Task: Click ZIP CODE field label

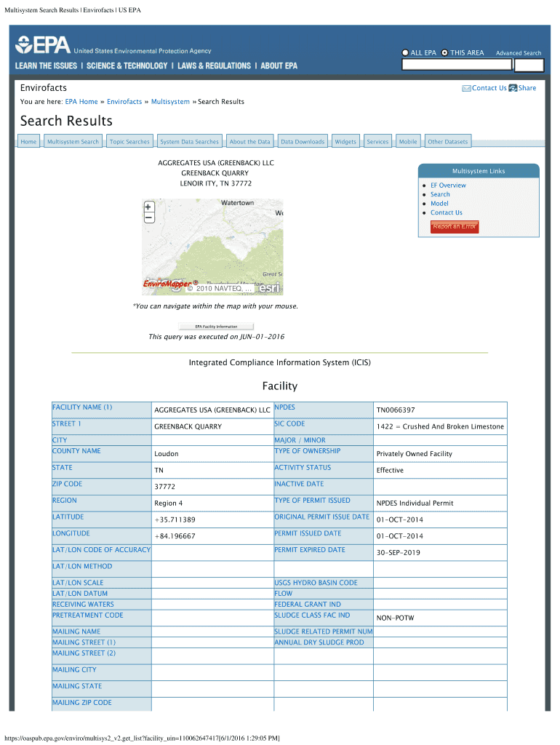Action: (67, 484)
